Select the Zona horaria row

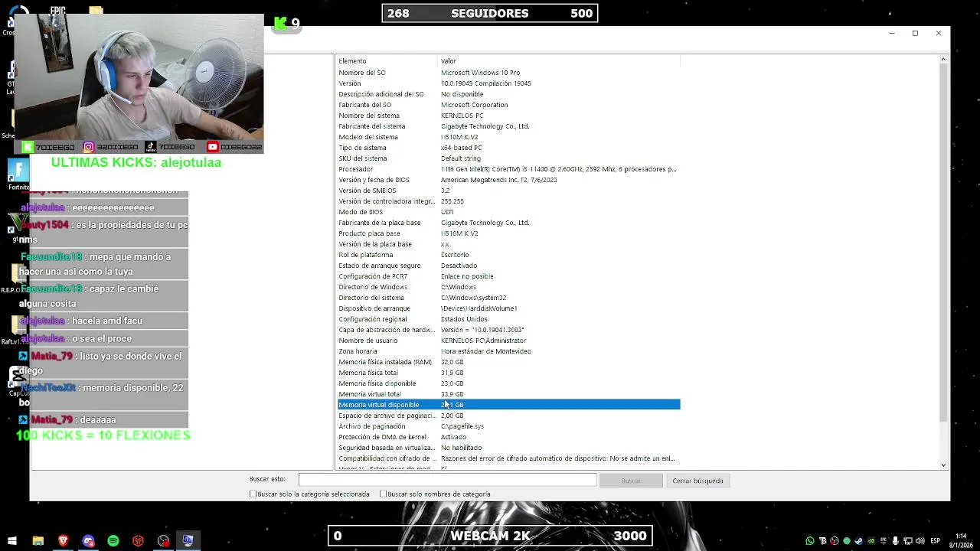tap(508, 351)
